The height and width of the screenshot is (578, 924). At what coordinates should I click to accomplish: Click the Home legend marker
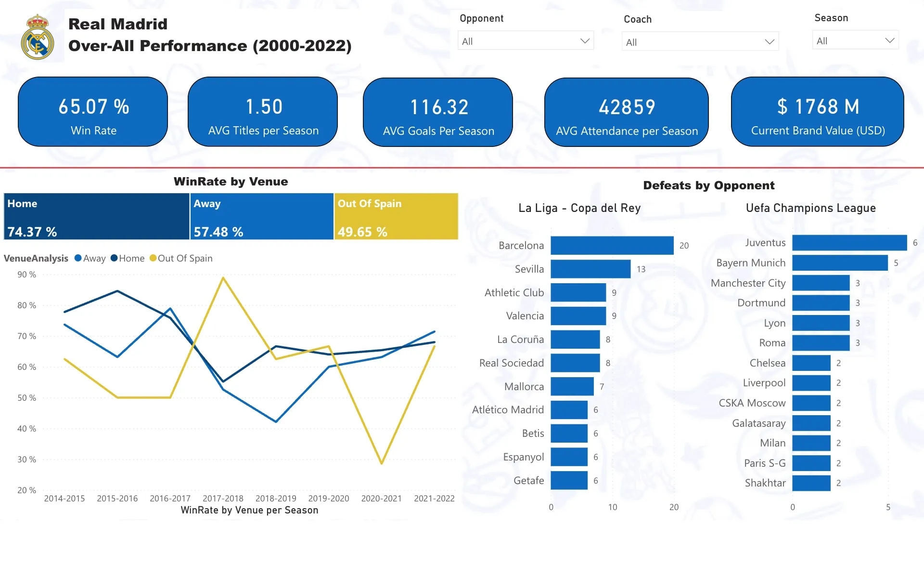point(114,258)
